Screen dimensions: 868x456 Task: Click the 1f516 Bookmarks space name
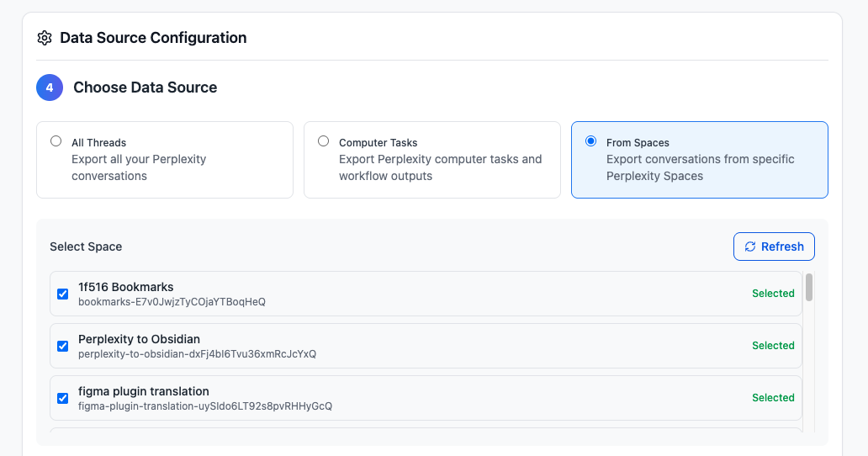point(125,287)
